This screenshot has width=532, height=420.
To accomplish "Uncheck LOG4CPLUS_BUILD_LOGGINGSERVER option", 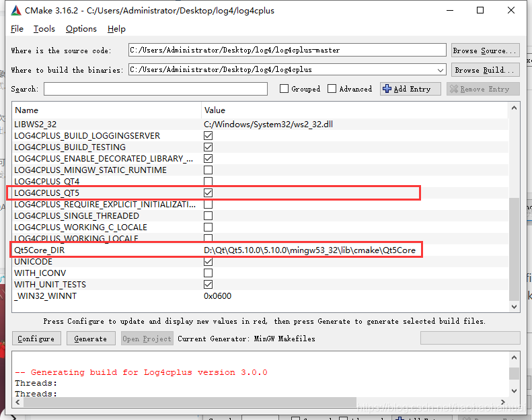I will point(208,135).
